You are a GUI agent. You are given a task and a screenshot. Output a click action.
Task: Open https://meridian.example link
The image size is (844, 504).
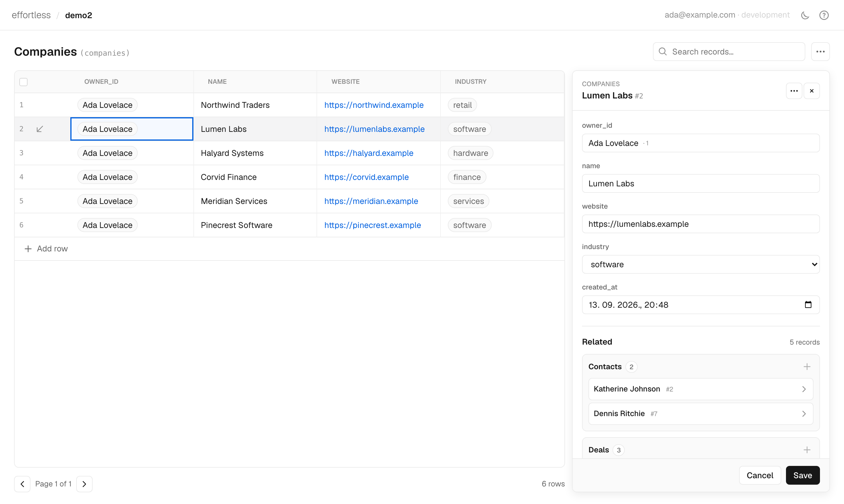(x=371, y=201)
